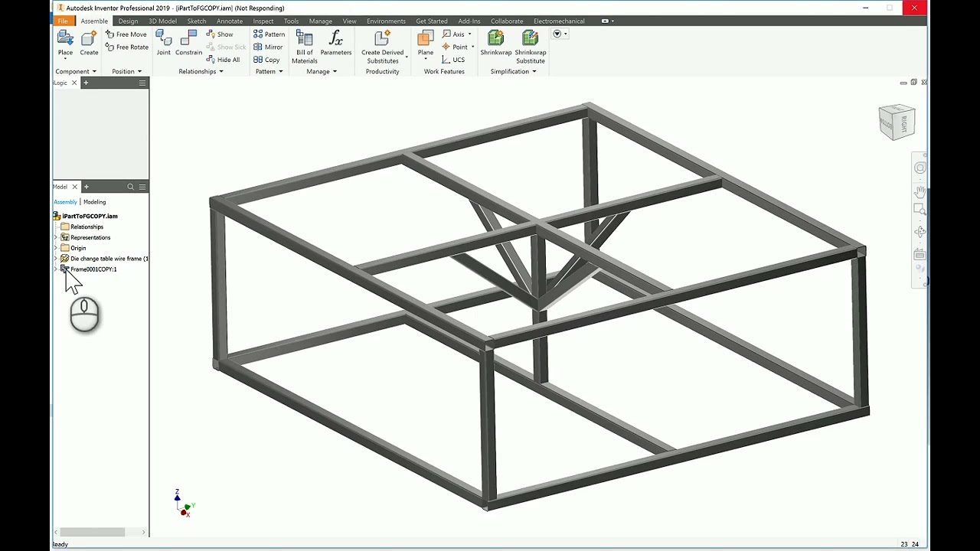Switch browser to Assembly view
The image size is (980, 551).
[x=65, y=202]
